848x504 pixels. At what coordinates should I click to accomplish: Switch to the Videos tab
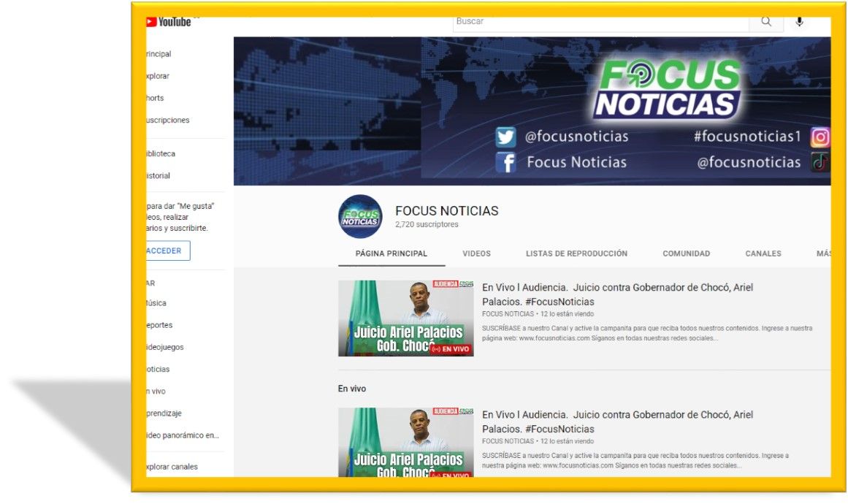(476, 253)
